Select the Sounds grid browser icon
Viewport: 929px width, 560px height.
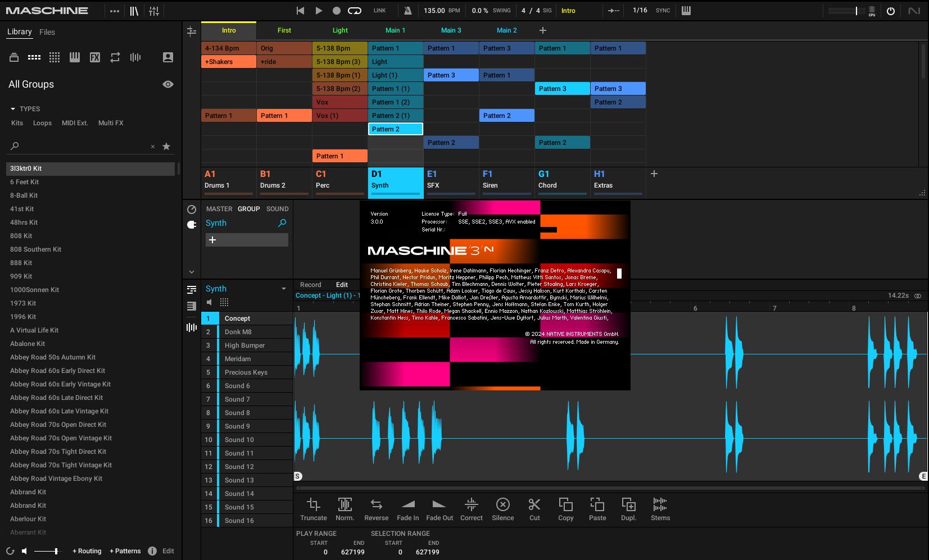[x=55, y=57]
